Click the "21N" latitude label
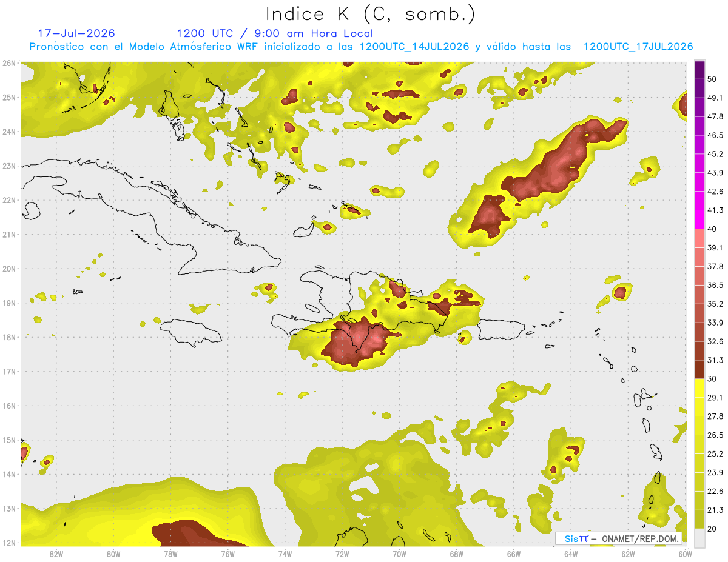 click(x=9, y=234)
